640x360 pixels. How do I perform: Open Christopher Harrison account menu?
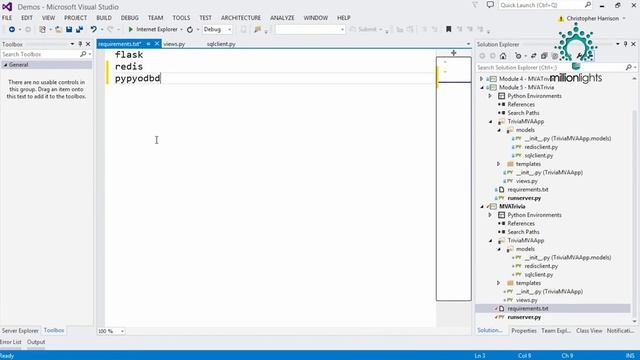click(592, 18)
